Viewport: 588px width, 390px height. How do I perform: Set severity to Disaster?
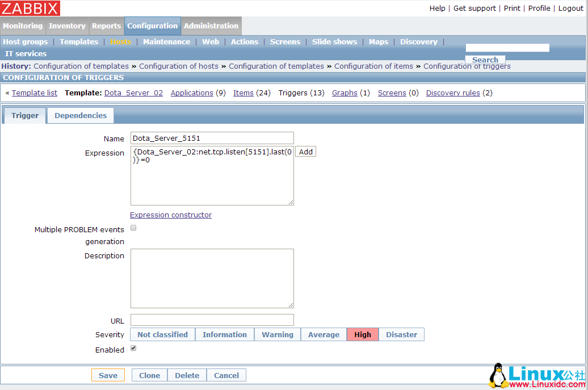[x=401, y=334]
